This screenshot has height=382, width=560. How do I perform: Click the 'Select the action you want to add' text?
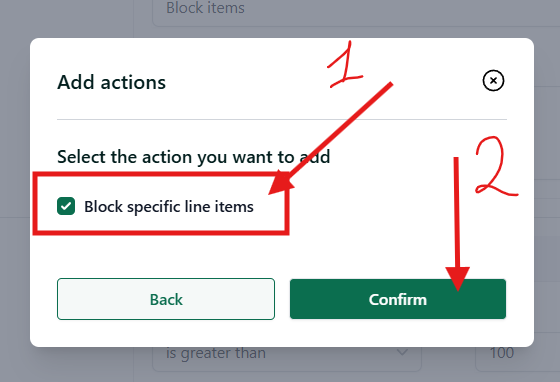pos(194,157)
